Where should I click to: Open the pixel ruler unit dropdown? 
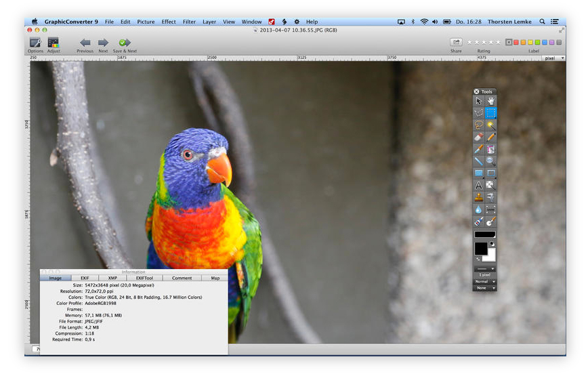(553, 58)
